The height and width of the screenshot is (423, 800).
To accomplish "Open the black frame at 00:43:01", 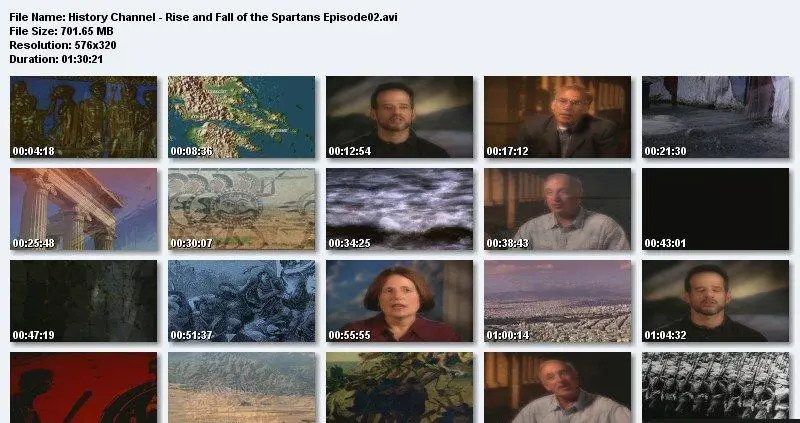I will 716,209.
